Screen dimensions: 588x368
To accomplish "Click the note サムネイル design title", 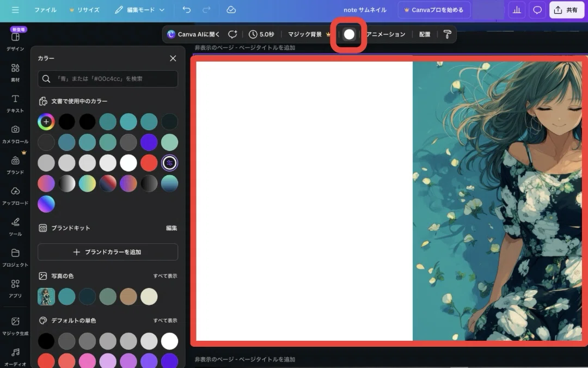I will coord(365,10).
